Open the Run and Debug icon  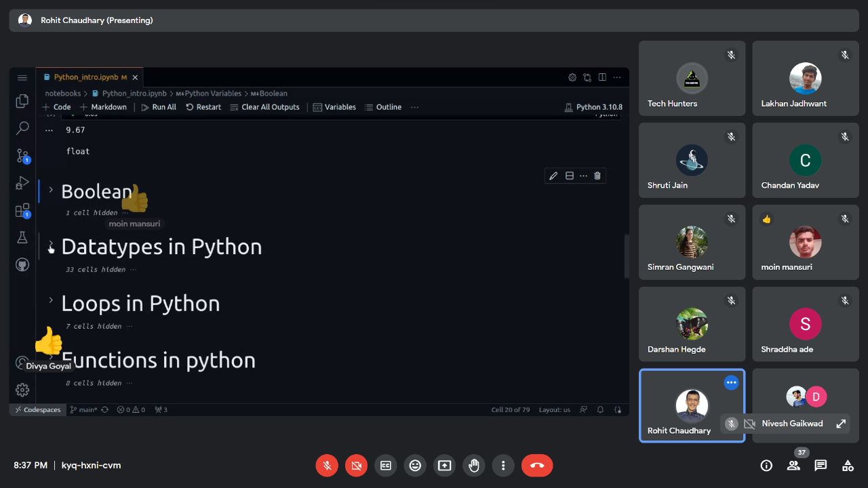[x=22, y=183]
